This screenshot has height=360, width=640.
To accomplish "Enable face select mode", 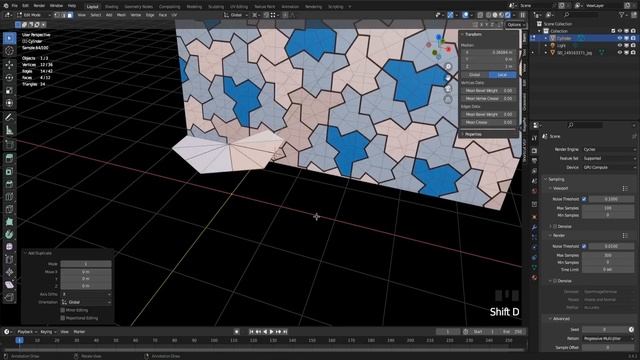I will (70, 15).
